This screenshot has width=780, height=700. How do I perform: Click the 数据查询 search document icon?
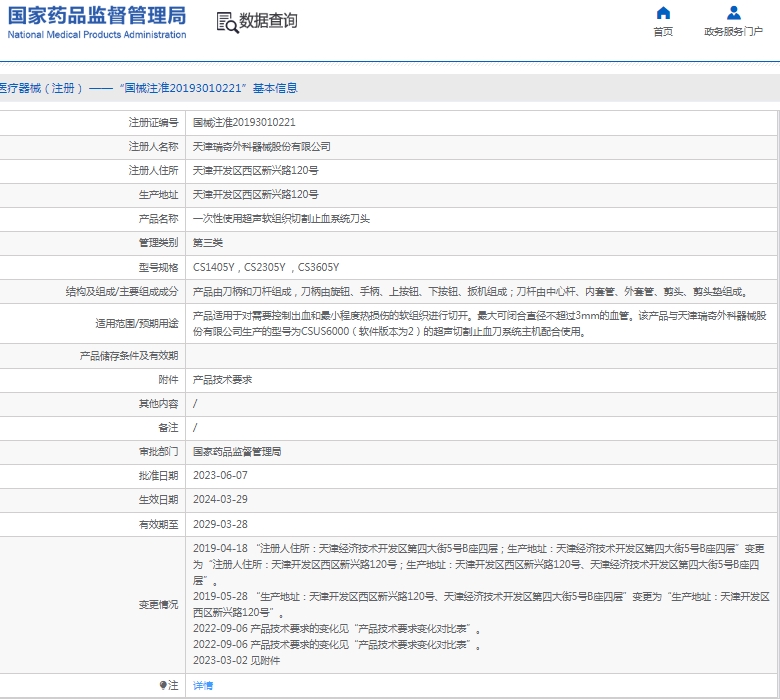click(227, 22)
